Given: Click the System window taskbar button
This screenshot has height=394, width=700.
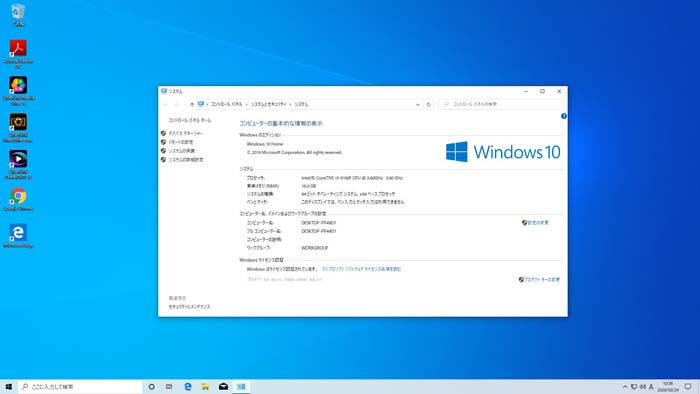Looking at the screenshot, I should click(241, 386).
